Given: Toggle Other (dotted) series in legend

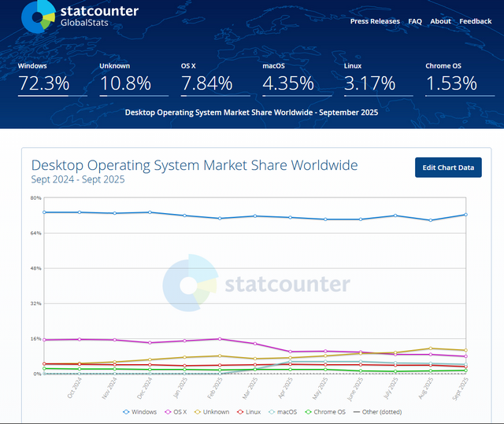Looking at the screenshot, I should click(x=377, y=411).
